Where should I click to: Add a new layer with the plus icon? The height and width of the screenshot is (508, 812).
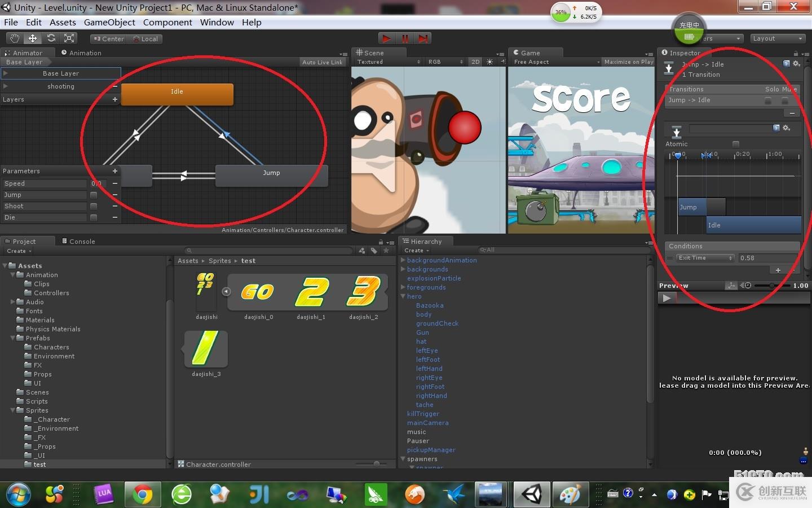[115, 99]
